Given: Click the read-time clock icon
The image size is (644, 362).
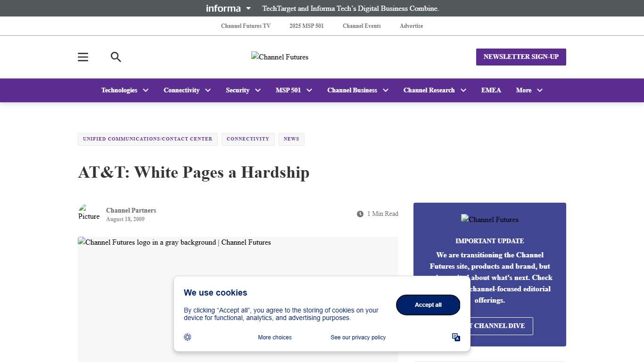Looking at the screenshot, I should tap(360, 214).
